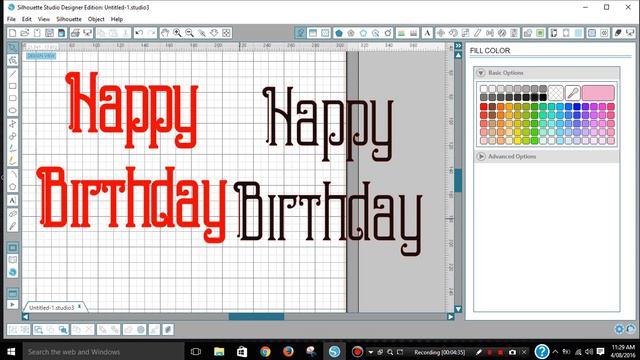Launch Firefox from the taskbar

[288, 351]
